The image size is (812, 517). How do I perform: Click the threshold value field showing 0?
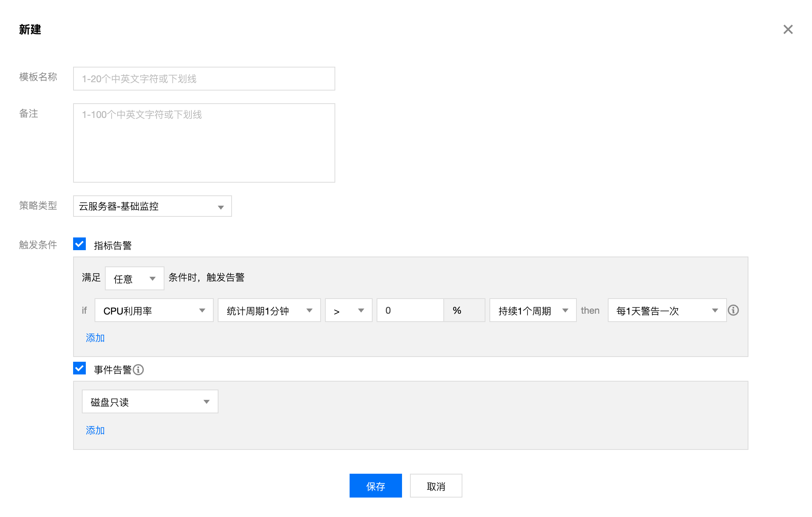pos(410,310)
